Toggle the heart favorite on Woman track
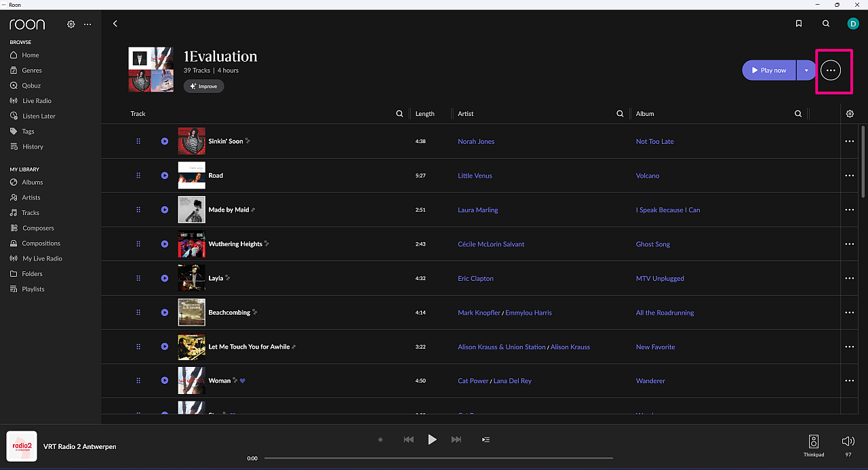 [243, 381]
